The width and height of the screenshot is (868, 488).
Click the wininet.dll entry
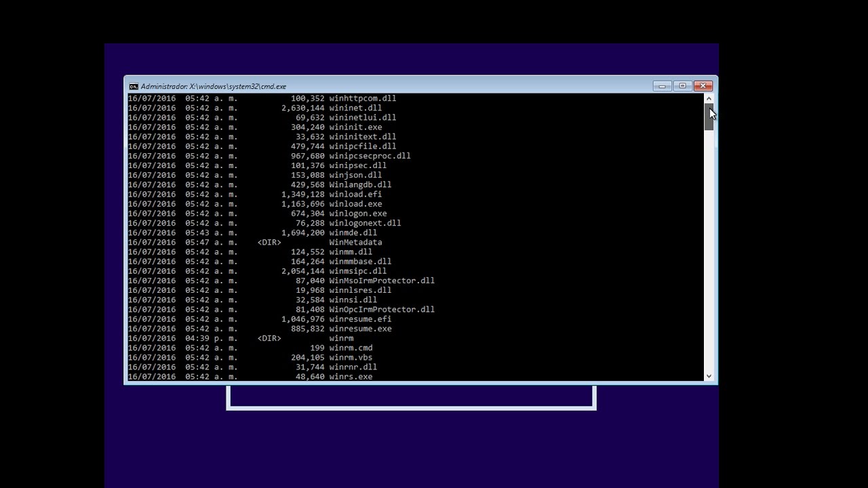click(355, 108)
